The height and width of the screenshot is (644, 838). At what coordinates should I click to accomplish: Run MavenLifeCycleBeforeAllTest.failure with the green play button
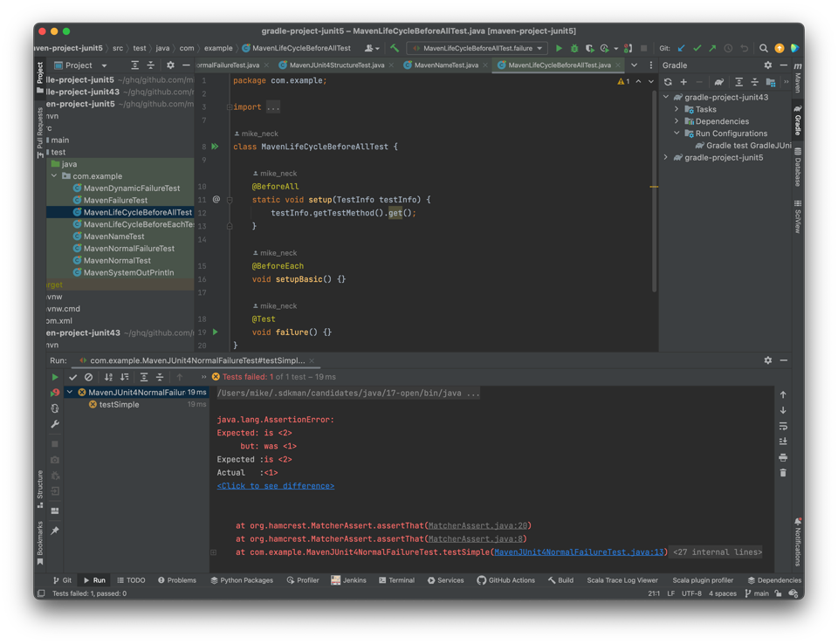[559, 48]
